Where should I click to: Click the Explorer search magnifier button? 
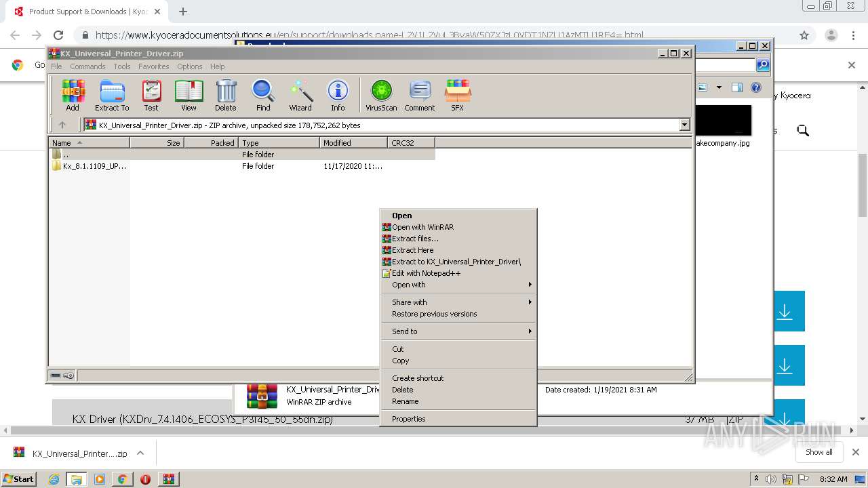(x=763, y=65)
